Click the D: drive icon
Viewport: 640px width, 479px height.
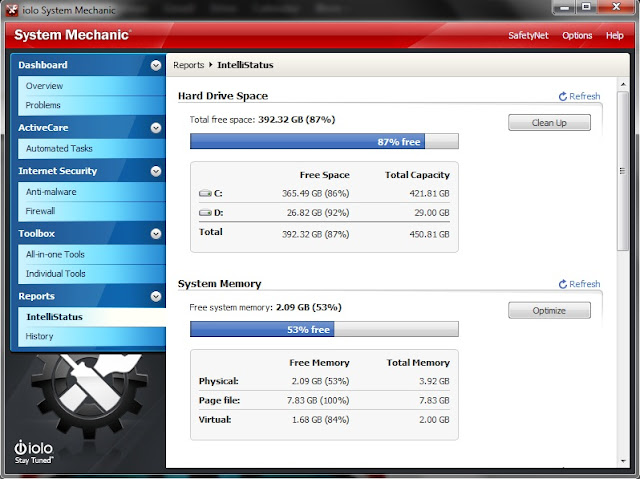coord(205,213)
